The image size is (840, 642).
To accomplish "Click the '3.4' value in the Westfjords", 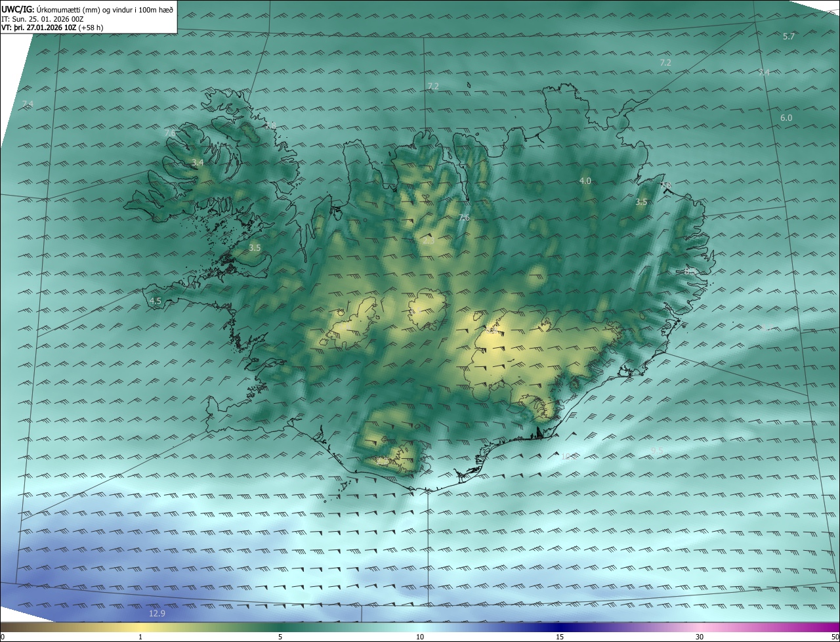I will (198, 162).
